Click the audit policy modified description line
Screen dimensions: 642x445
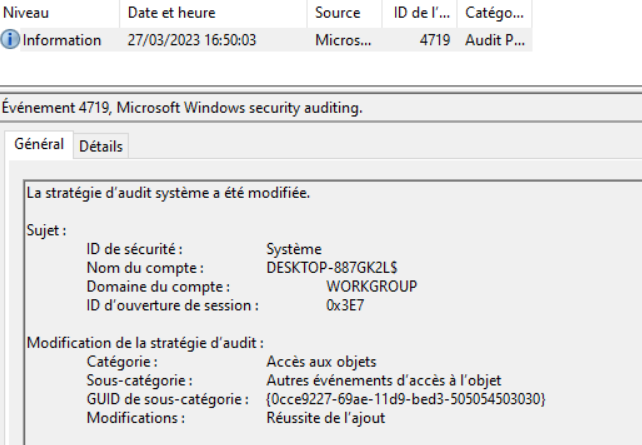coord(167,193)
